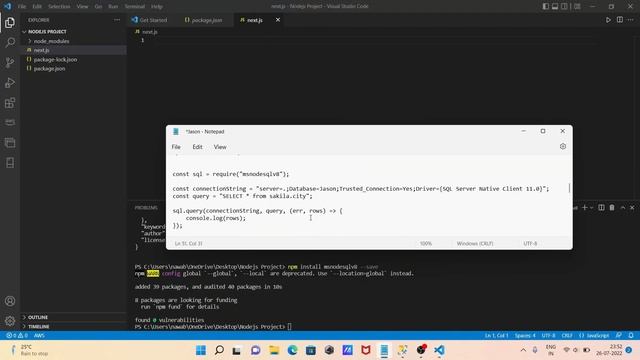Close the next.js editor tab
Image resolution: width=640 pixels, height=360 pixels.
[278, 20]
